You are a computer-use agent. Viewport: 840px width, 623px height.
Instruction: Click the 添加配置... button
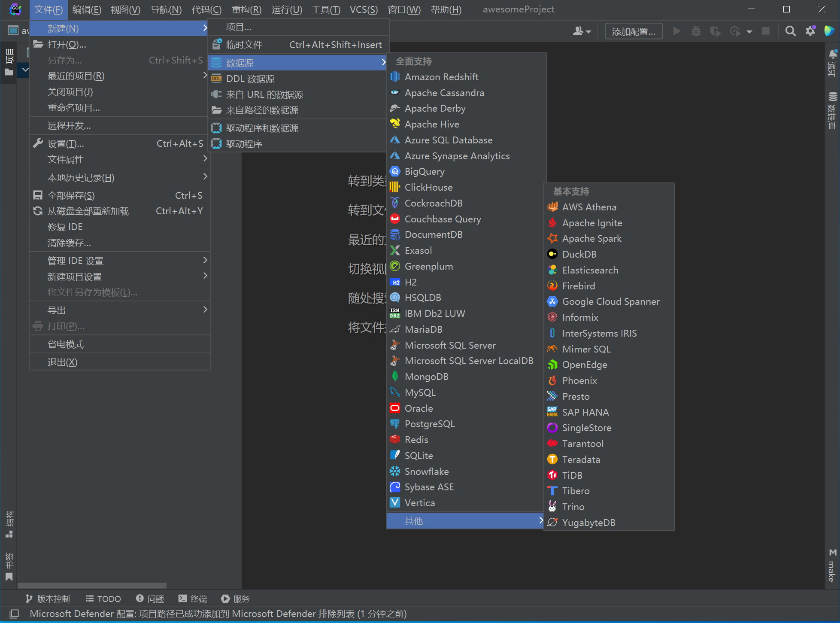point(633,31)
